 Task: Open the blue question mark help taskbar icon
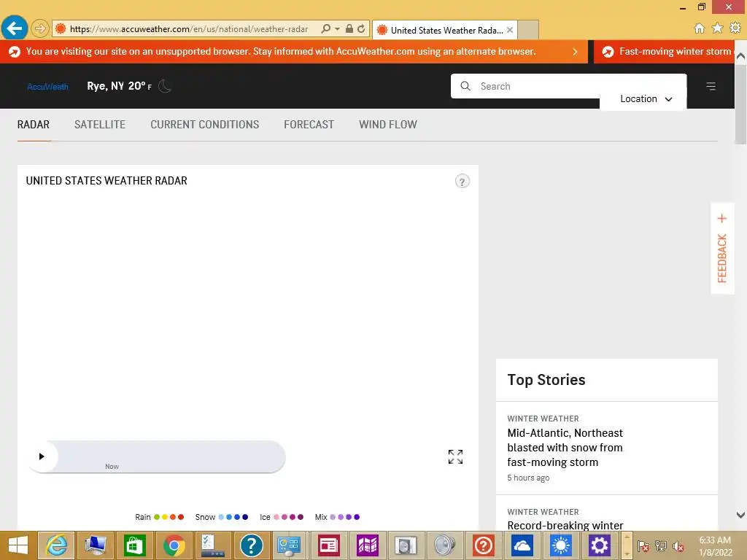[x=251, y=545]
